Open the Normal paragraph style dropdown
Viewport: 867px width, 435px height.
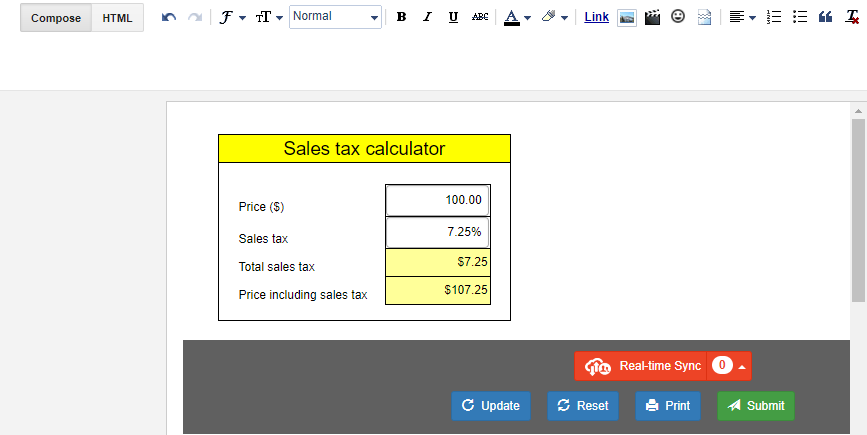(x=335, y=17)
